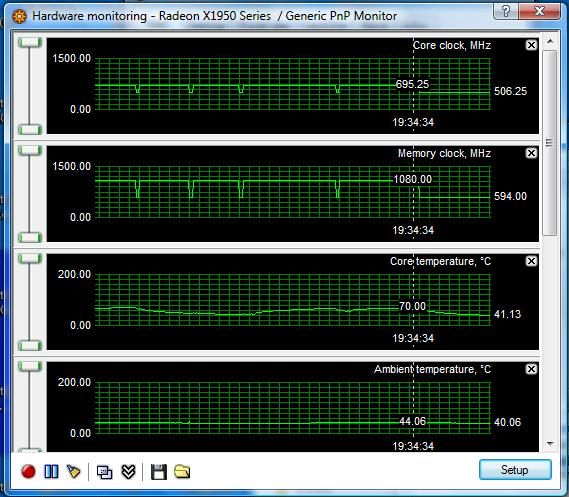Close the Core temperature graph
This screenshot has width=569, height=497.
(531, 261)
